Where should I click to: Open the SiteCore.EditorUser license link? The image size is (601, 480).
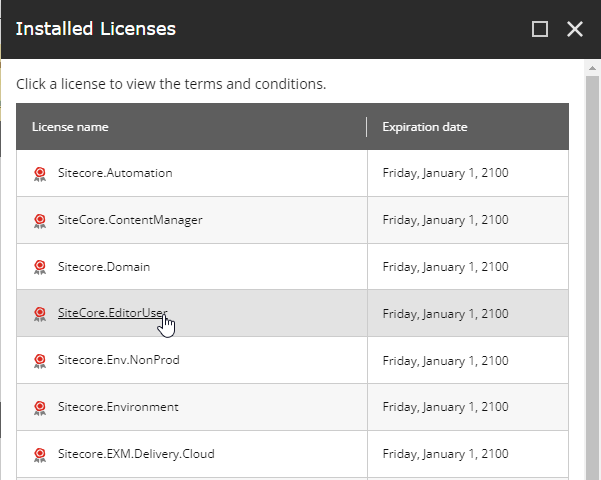click(113, 313)
